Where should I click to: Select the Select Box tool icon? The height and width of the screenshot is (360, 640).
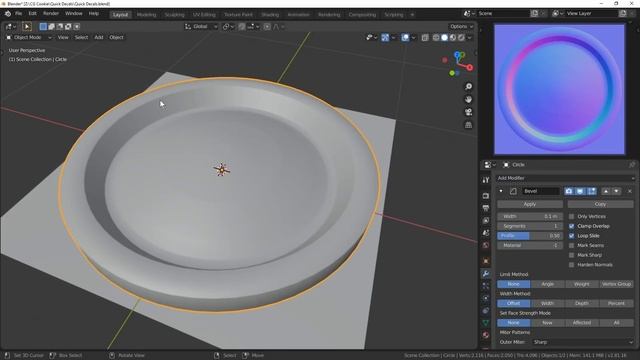(x=27, y=27)
